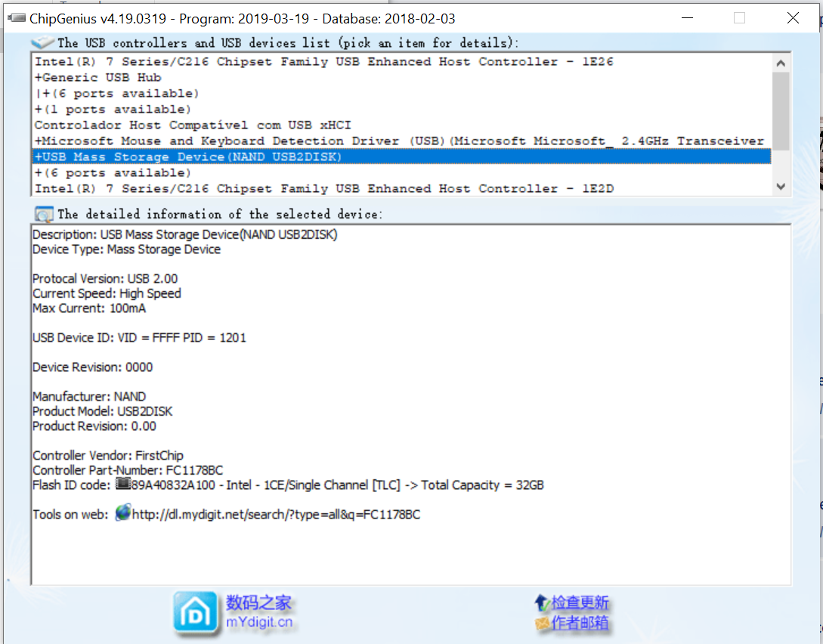Select the Intel USB Enhanced Host Controller 1E26 row
The width and height of the screenshot is (823, 644).
click(x=401, y=62)
